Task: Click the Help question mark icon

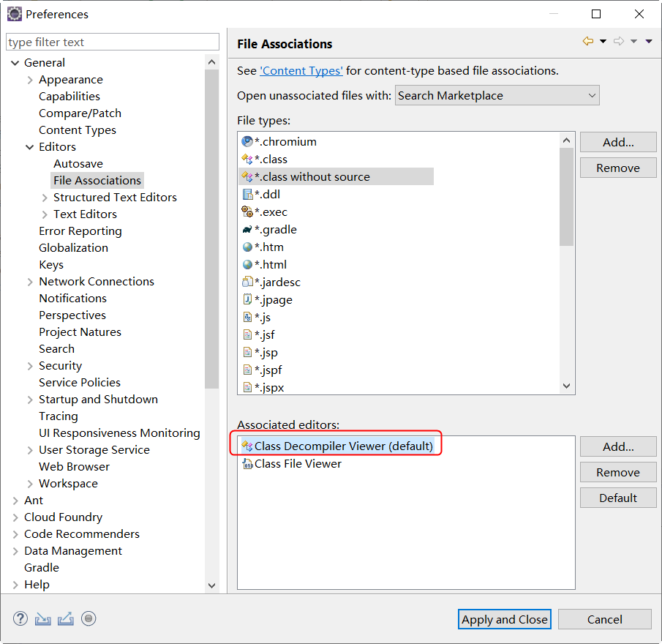Action: click(20, 618)
